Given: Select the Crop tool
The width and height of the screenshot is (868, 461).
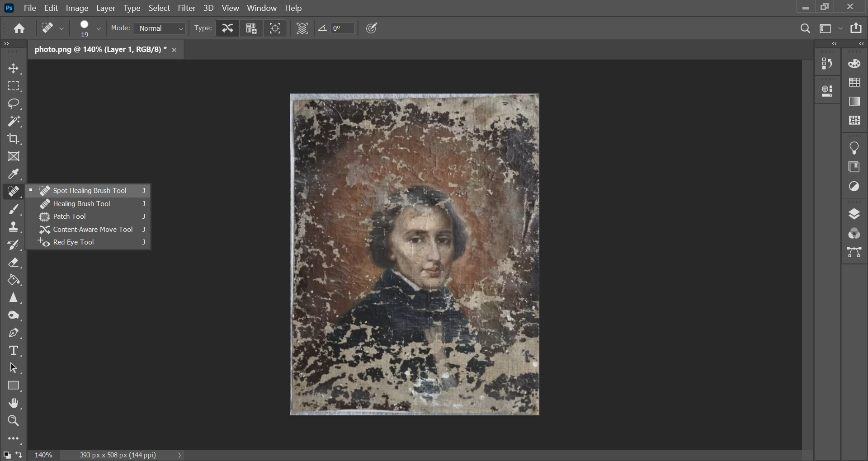Looking at the screenshot, I should (x=14, y=139).
